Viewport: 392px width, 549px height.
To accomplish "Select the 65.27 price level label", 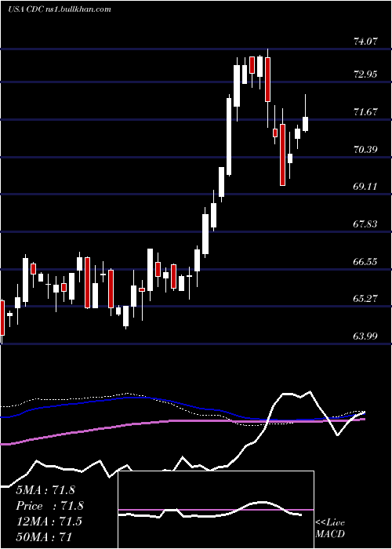I will click(x=365, y=299).
